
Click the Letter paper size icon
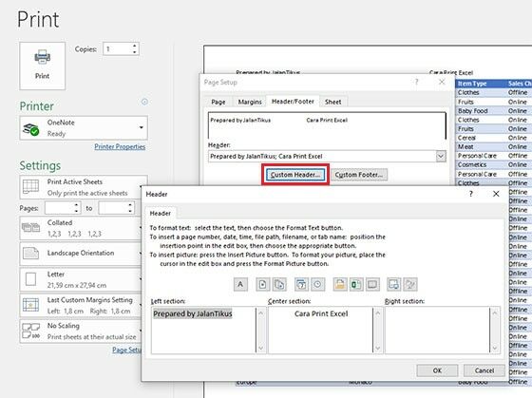pyautogui.click(x=30, y=279)
